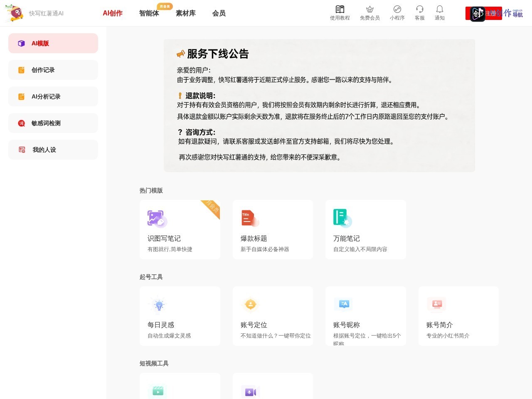Image resolution: width=532 pixels, height=399 pixels.
Task: Click the 短视频工具 section label
Action: [154, 363]
